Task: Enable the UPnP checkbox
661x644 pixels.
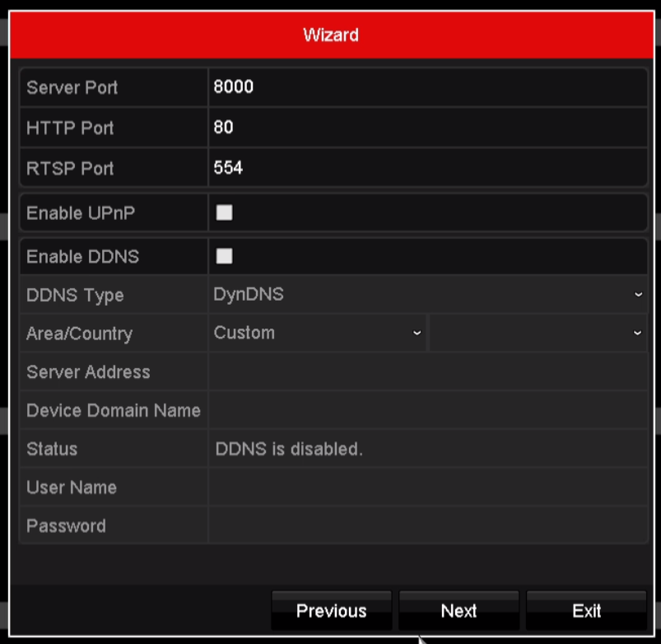Action: (224, 213)
